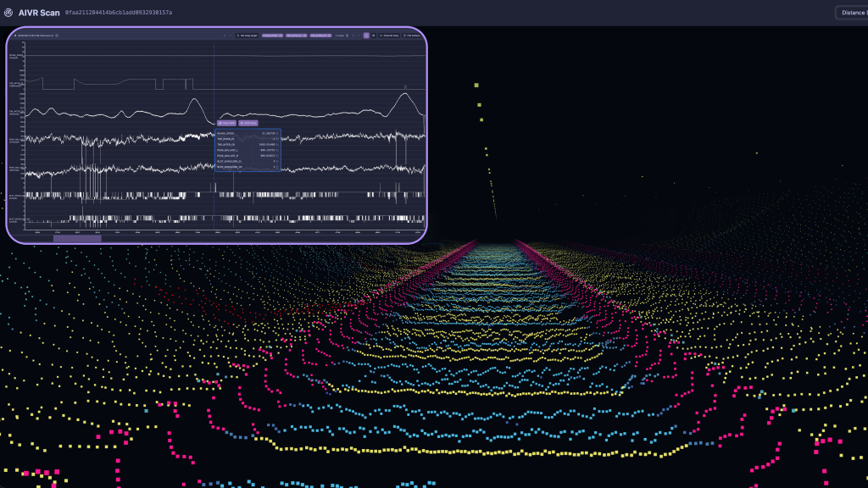Click the rows count control in chart toolbar
Screen dimensions: 868x488
point(341,36)
